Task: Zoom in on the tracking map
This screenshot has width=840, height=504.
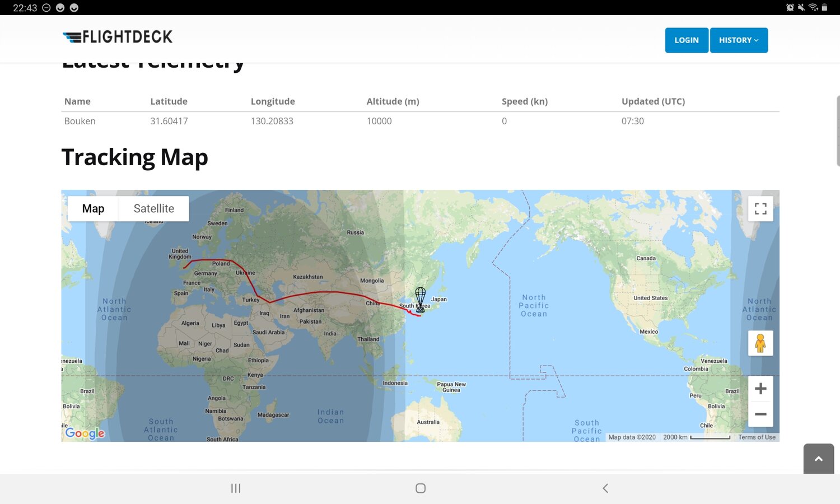Action: pos(760,389)
